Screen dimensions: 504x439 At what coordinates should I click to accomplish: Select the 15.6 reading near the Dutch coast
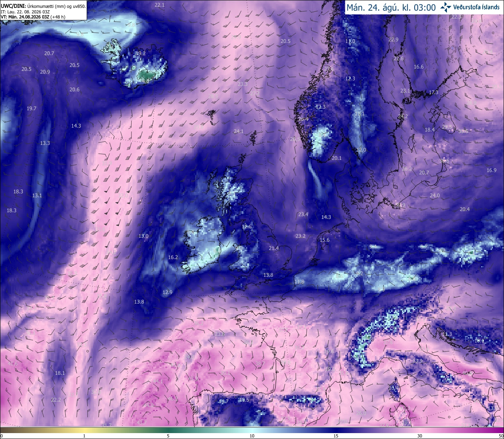(324, 240)
